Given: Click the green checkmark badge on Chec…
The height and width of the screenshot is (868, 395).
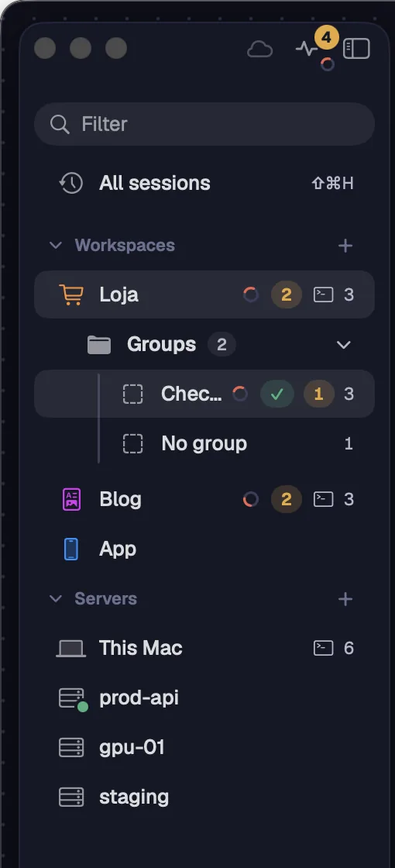Looking at the screenshot, I should click(x=277, y=394).
